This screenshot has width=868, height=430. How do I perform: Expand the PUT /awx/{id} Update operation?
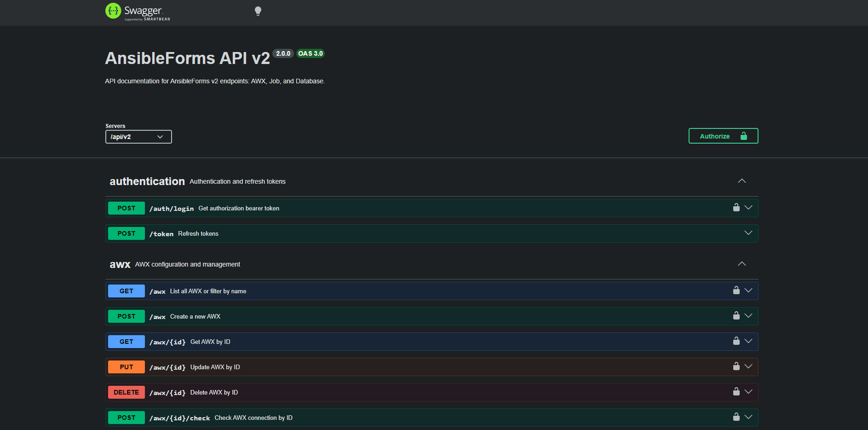pyautogui.click(x=748, y=366)
